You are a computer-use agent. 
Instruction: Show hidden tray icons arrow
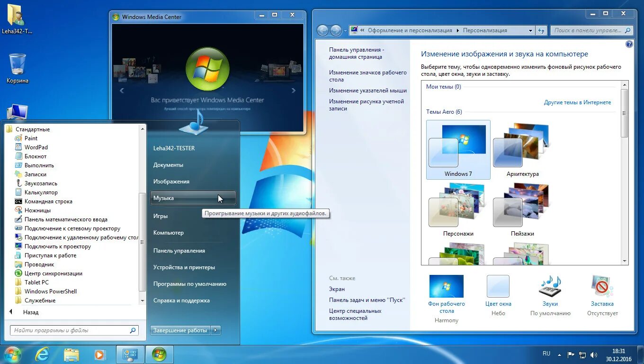click(x=560, y=355)
